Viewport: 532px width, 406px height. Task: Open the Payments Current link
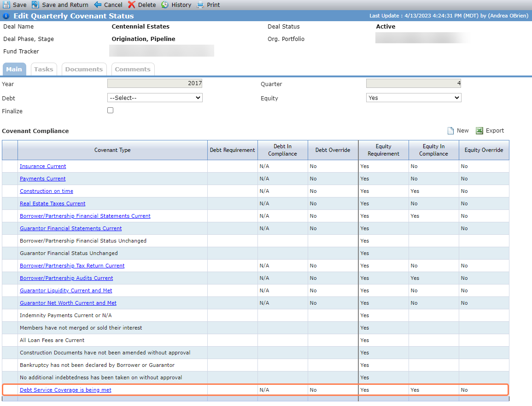pos(43,179)
